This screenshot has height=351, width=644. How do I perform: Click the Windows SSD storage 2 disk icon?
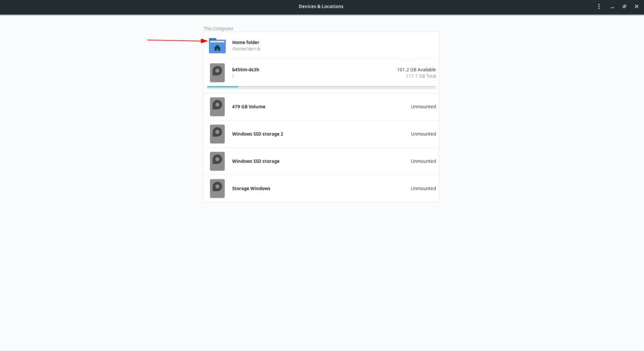tap(217, 134)
